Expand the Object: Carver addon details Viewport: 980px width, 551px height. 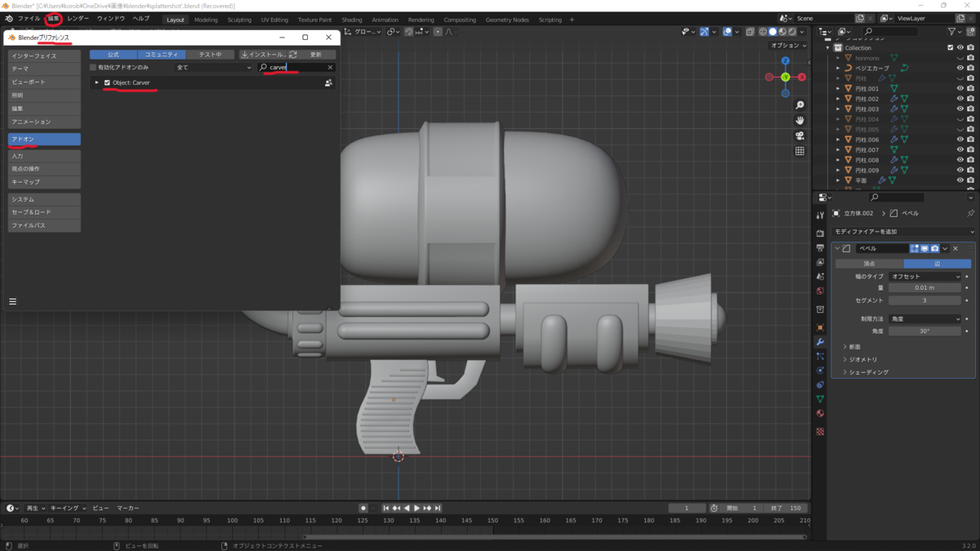[x=96, y=83]
